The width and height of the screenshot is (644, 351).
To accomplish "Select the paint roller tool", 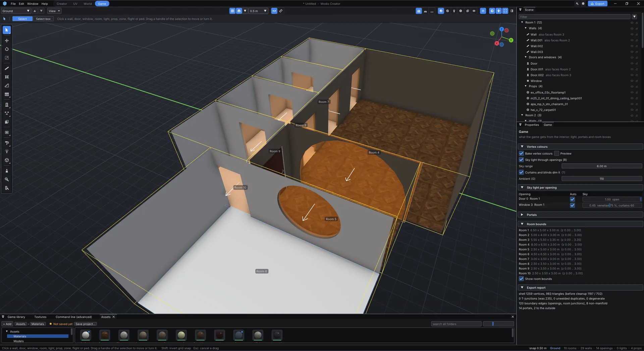I will coord(7,143).
